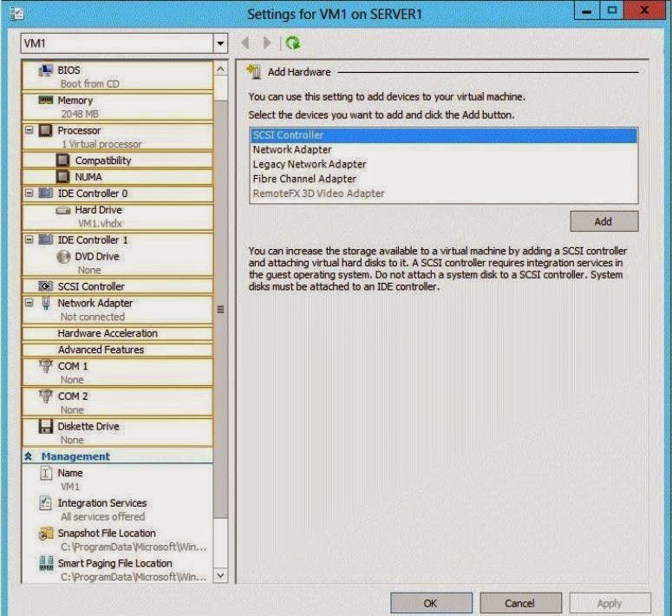Image resolution: width=672 pixels, height=616 pixels.
Task: Click the Name icon under Management
Action: [45, 473]
